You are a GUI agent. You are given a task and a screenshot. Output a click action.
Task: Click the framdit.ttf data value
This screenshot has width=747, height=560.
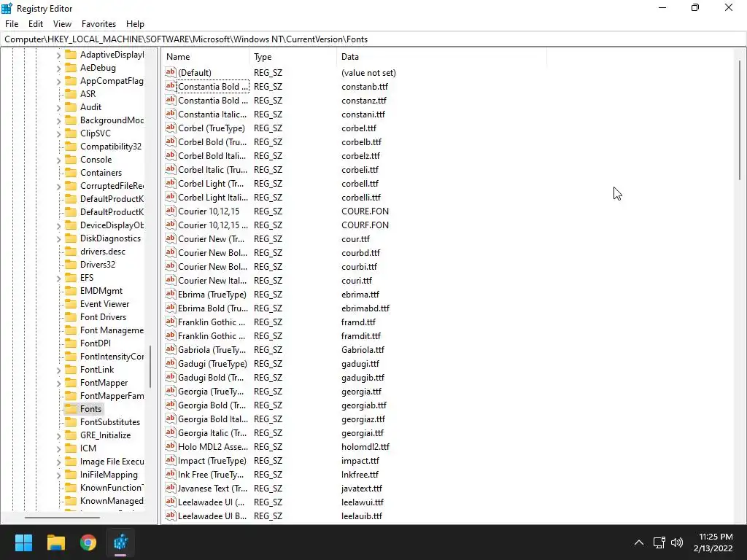pos(361,335)
